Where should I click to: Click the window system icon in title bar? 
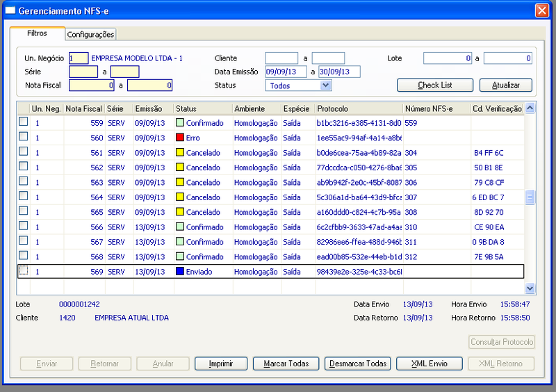pyautogui.click(x=10, y=10)
